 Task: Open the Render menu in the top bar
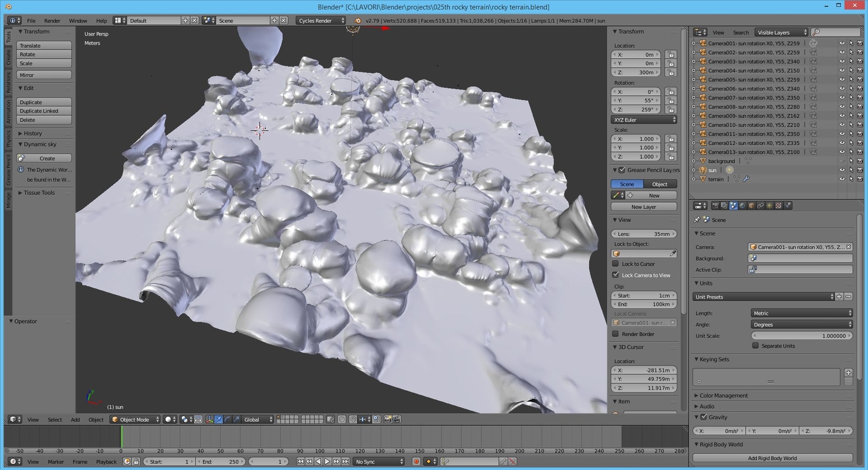tap(52, 21)
